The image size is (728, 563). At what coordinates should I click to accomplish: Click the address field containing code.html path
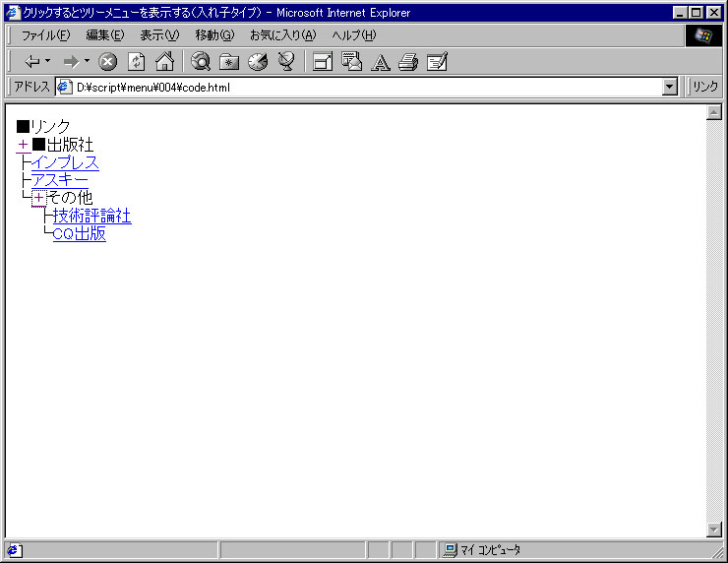point(366,87)
